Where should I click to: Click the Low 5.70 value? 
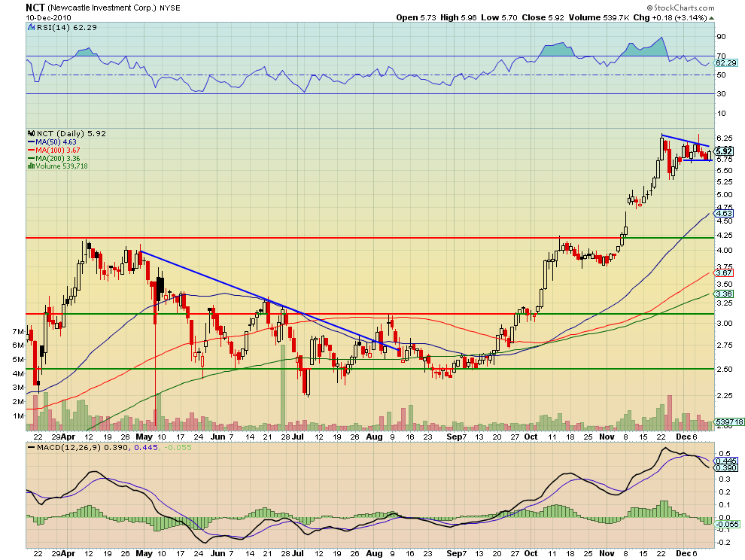[x=499, y=17]
